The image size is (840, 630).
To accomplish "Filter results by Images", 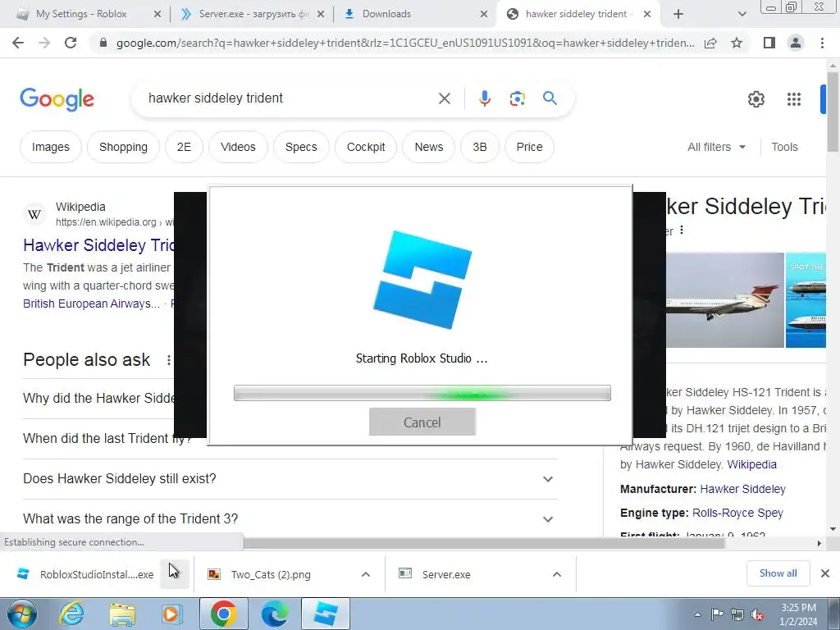I will click(50, 147).
